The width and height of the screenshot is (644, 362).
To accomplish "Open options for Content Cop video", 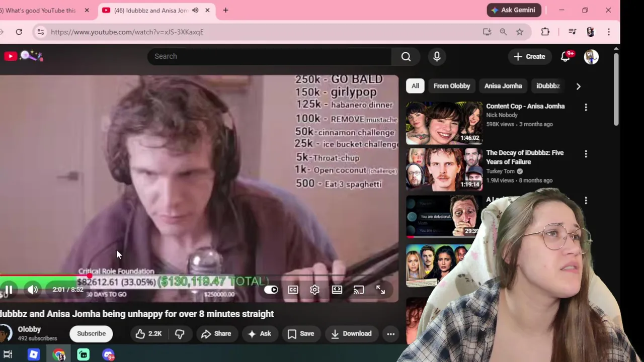I will click(586, 107).
